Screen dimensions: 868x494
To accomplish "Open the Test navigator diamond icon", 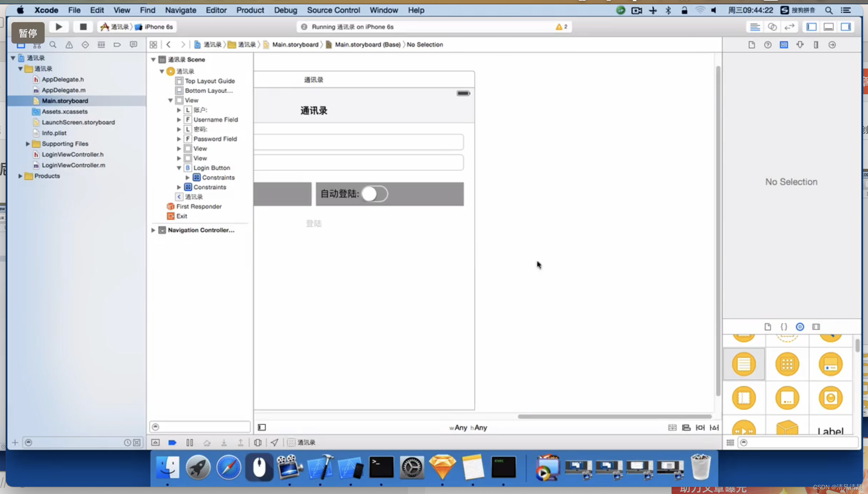I will point(85,45).
